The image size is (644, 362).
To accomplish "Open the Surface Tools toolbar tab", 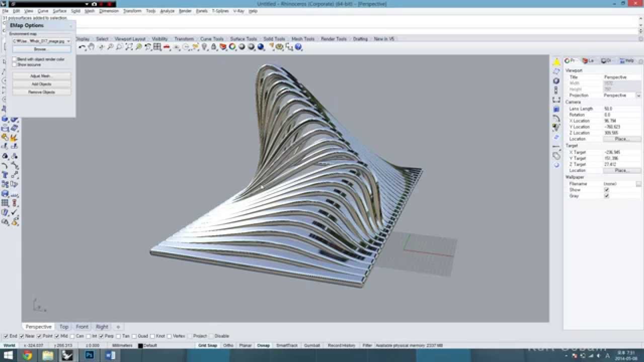I will 244,39.
